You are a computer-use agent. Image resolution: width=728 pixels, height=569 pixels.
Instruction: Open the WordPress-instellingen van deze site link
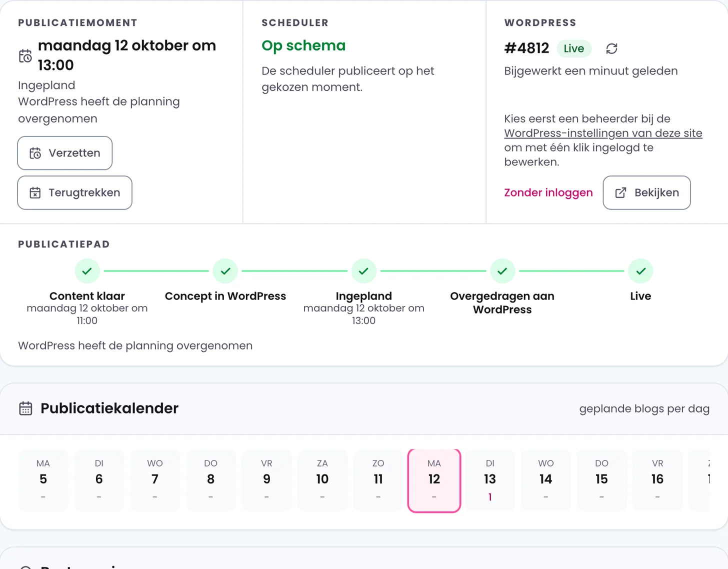coord(603,133)
